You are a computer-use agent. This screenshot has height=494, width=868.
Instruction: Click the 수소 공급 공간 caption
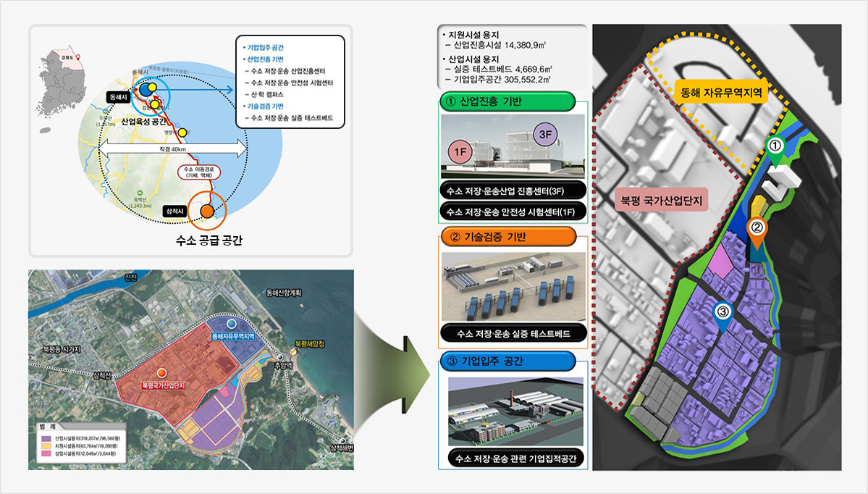pos(208,240)
